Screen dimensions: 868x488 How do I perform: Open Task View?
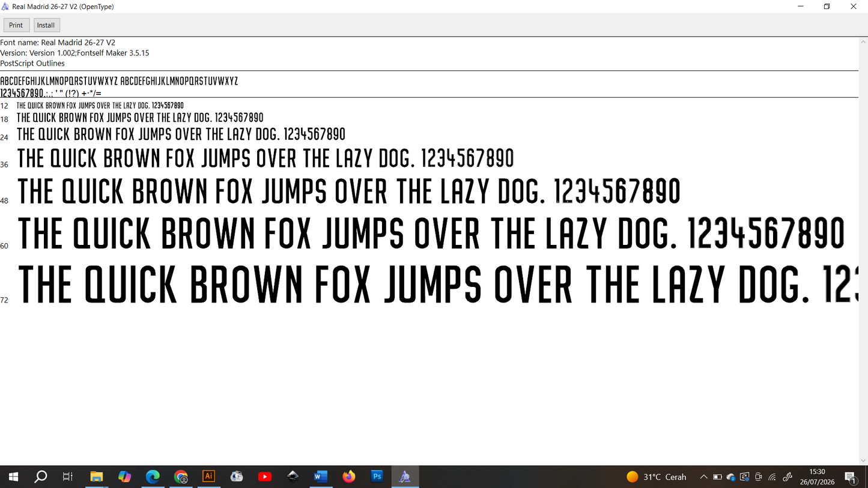click(x=68, y=477)
